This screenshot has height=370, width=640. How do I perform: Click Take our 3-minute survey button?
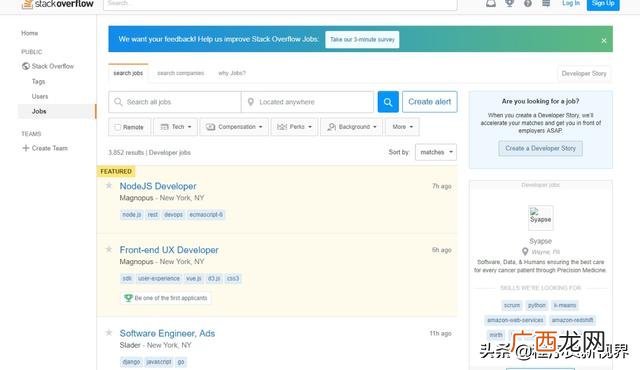pos(362,40)
